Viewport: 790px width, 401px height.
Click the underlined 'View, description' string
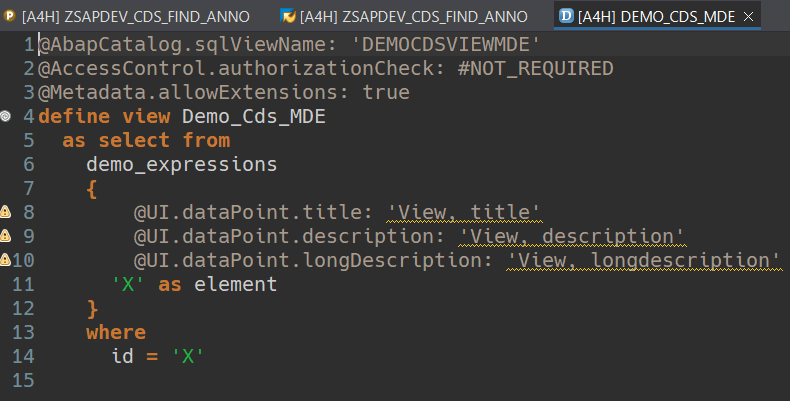[572, 236]
